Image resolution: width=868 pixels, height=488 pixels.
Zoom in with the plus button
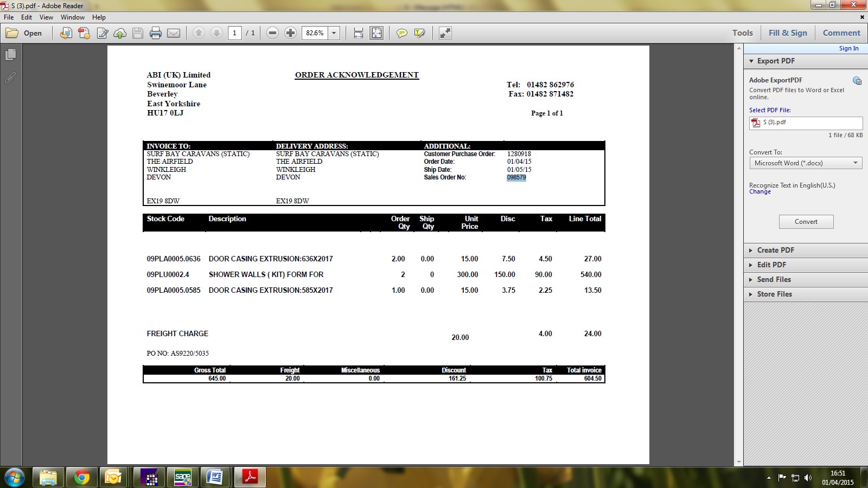pyautogui.click(x=291, y=33)
